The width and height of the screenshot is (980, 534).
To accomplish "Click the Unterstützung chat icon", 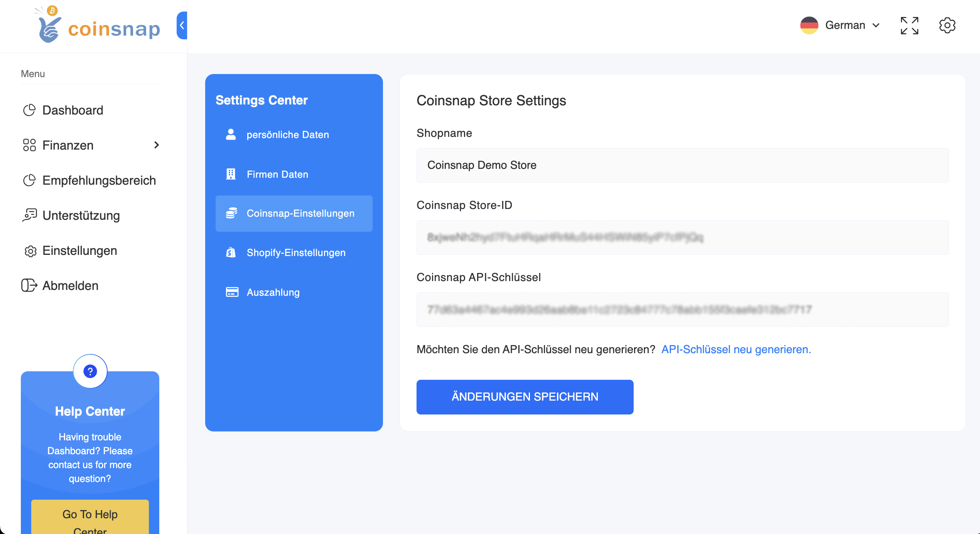I will click(x=30, y=215).
